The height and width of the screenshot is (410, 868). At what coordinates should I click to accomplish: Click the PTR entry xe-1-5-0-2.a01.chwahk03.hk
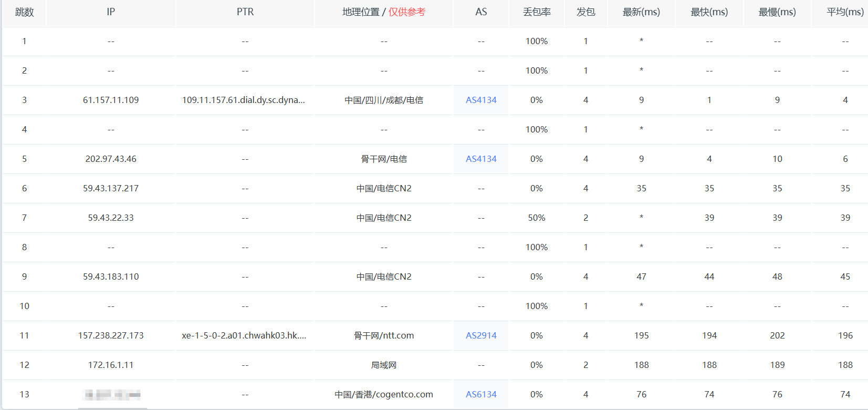(244, 335)
